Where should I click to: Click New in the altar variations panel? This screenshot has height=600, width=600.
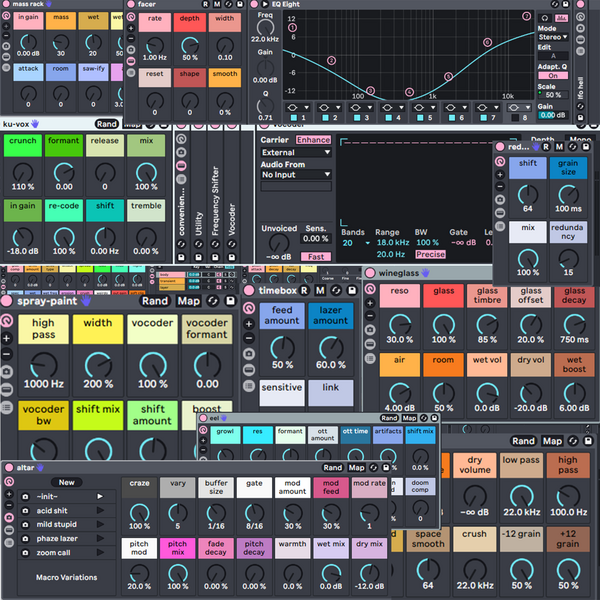pyautogui.click(x=66, y=482)
